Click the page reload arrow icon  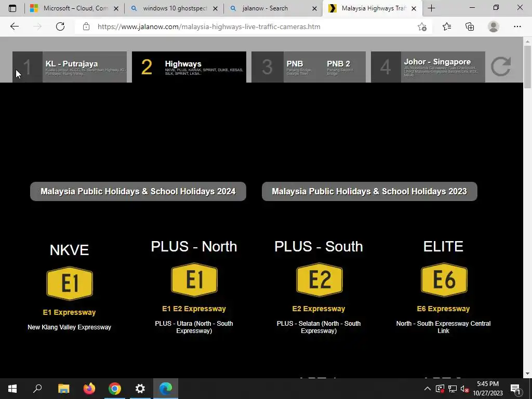501,66
